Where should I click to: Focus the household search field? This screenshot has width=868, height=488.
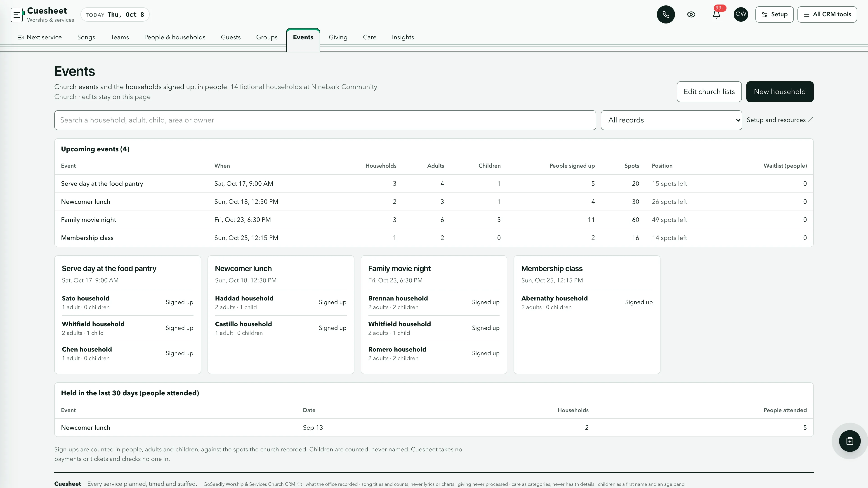click(325, 120)
